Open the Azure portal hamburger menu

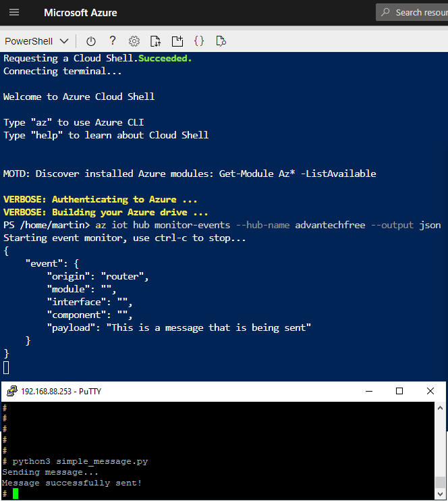tap(14, 12)
